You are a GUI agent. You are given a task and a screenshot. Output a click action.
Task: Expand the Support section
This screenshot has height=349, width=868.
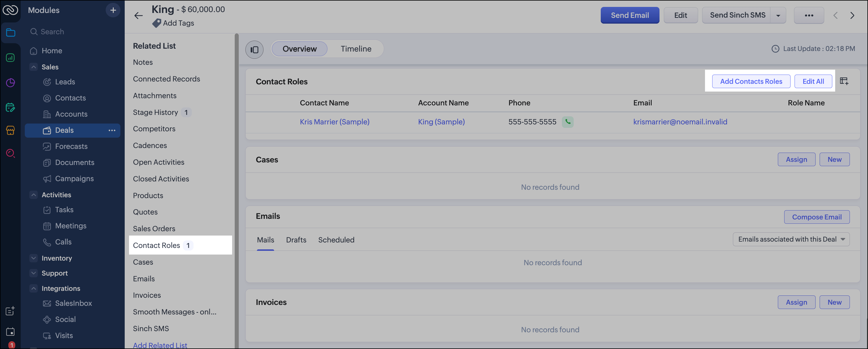click(x=33, y=273)
